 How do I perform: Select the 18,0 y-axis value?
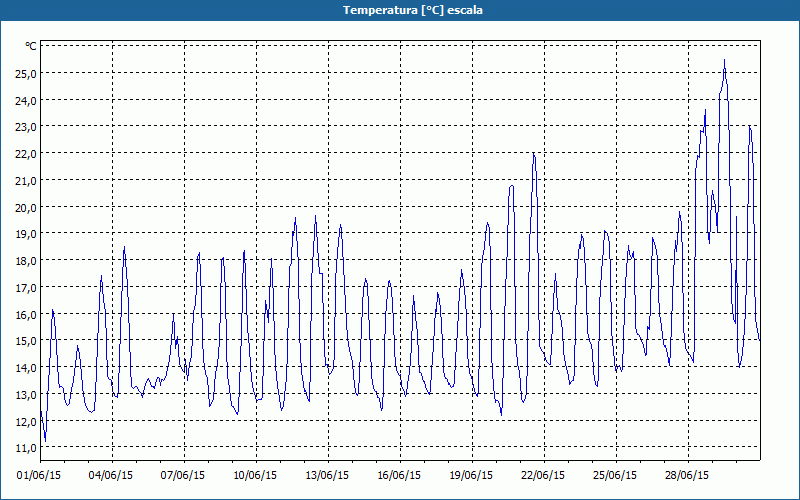(x=26, y=261)
